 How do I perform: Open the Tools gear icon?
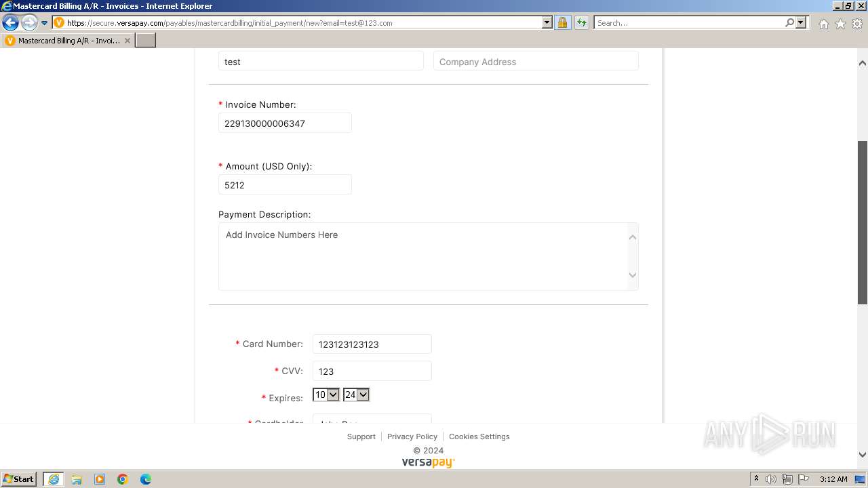tap(857, 24)
